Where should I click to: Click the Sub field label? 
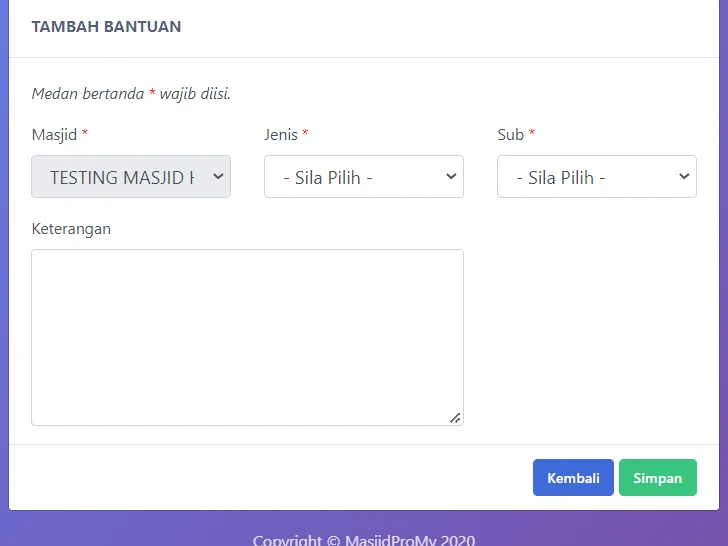coord(510,135)
